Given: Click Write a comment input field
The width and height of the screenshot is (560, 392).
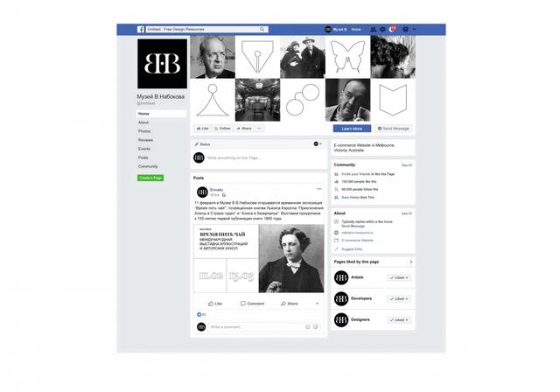Looking at the screenshot, I should tap(256, 326).
